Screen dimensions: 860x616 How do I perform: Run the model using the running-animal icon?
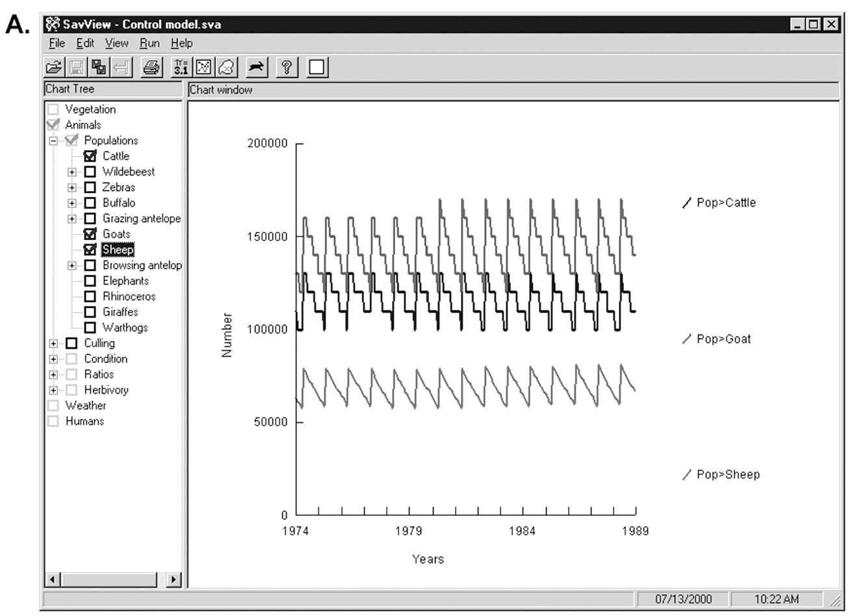[x=257, y=67]
